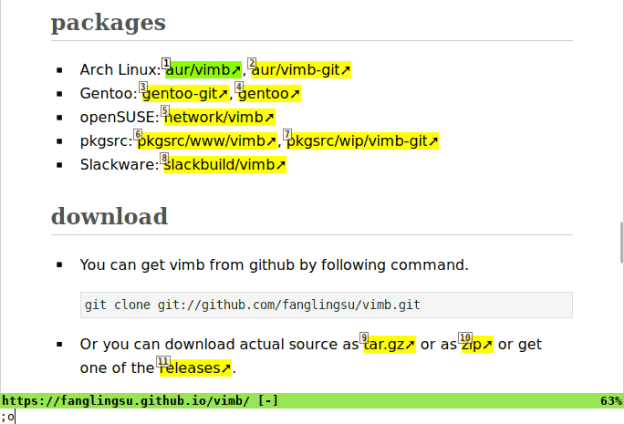Open the aur/vimb-git package link
Viewport: 624px width, 424px height.
pyautogui.click(x=304, y=70)
